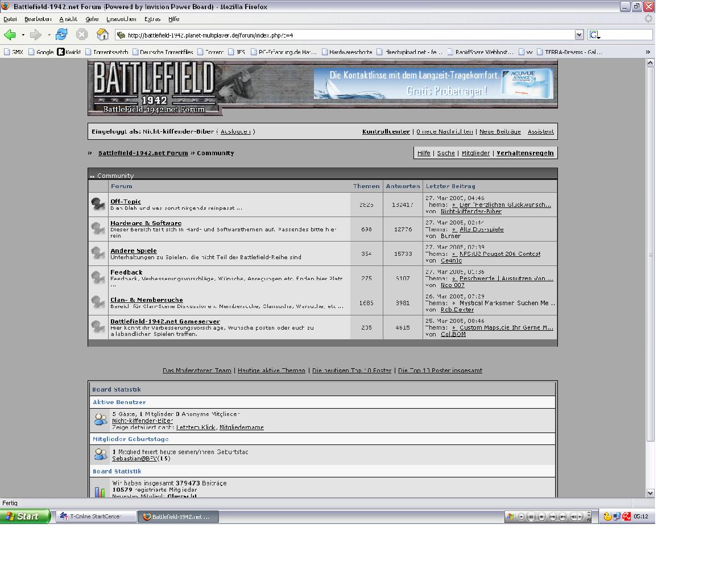
Task: Open the Ansicht menu
Action: click(x=68, y=19)
